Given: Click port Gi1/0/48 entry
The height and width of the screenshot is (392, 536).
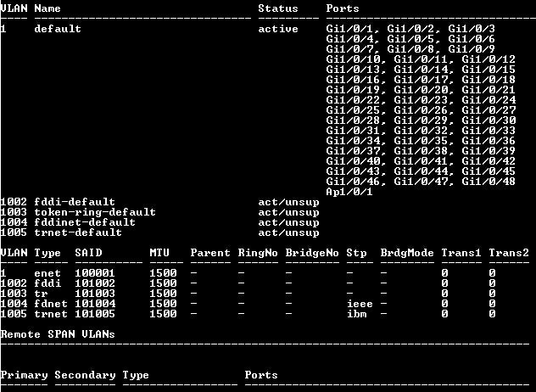Looking at the screenshot, I should pos(489,181).
